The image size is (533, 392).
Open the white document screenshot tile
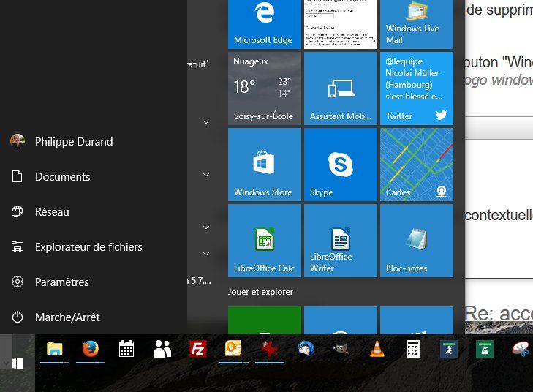coord(340,24)
